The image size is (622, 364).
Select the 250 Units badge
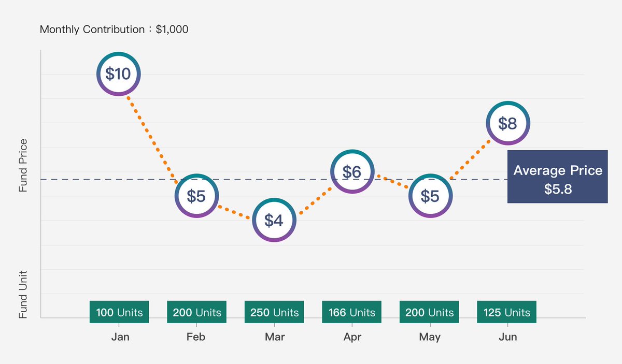(x=275, y=312)
